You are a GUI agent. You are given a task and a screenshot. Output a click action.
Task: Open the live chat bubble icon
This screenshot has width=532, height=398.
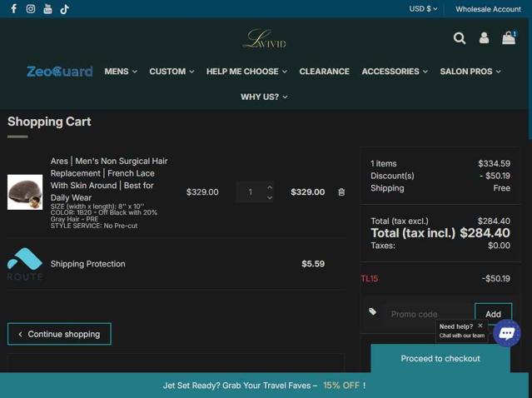506,333
